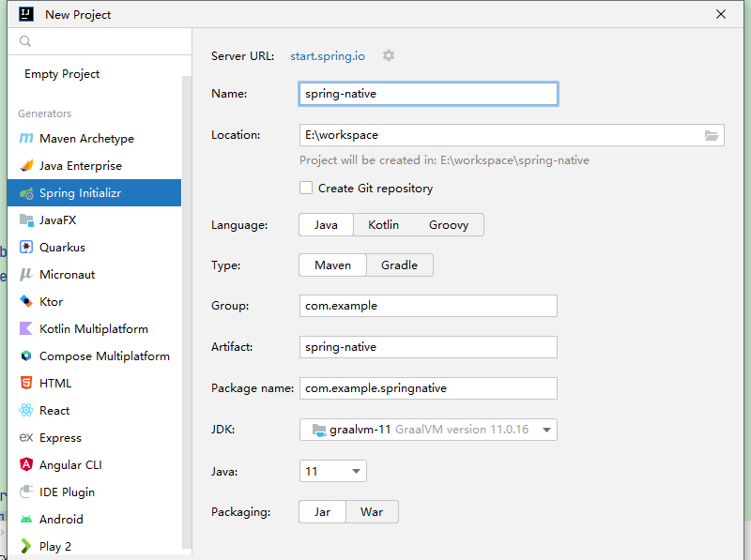The image size is (751, 560).
Task: Click the Maven Archetype generator icon
Action: pos(26,138)
